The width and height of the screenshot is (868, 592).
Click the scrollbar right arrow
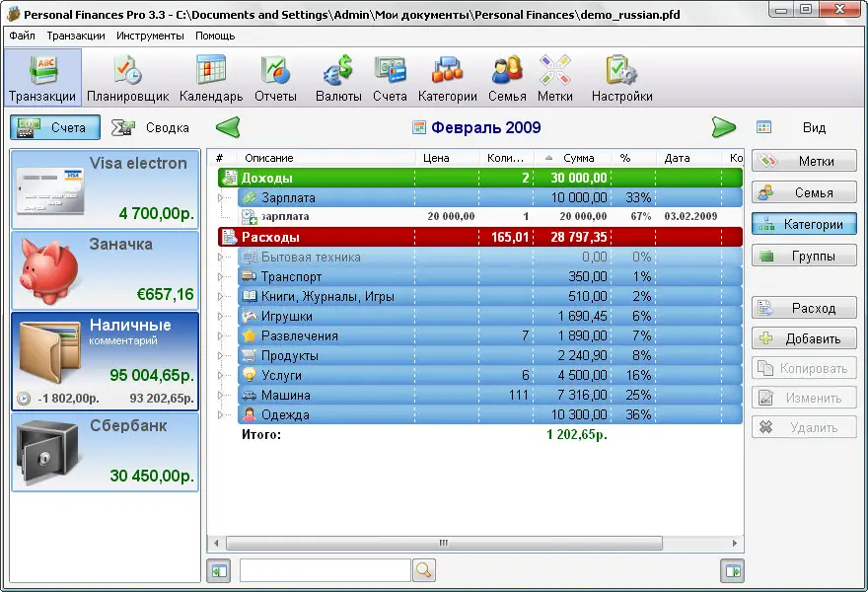point(735,544)
